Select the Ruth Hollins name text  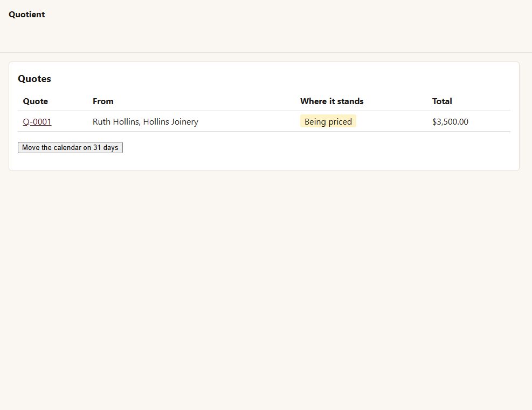point(116,121)
